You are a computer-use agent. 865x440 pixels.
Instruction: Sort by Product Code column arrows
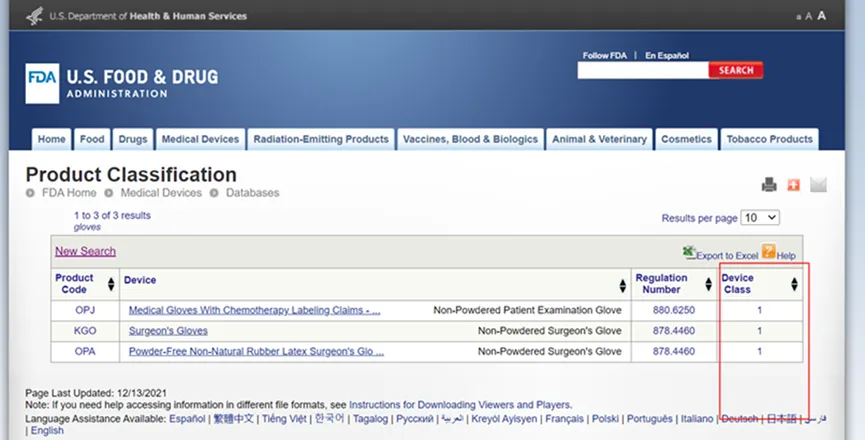[x=111, y=284]
